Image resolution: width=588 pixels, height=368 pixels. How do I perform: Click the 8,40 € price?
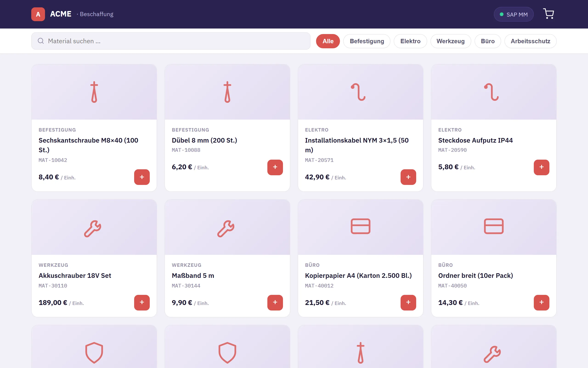pyautogui.click(x=49, y=177)
